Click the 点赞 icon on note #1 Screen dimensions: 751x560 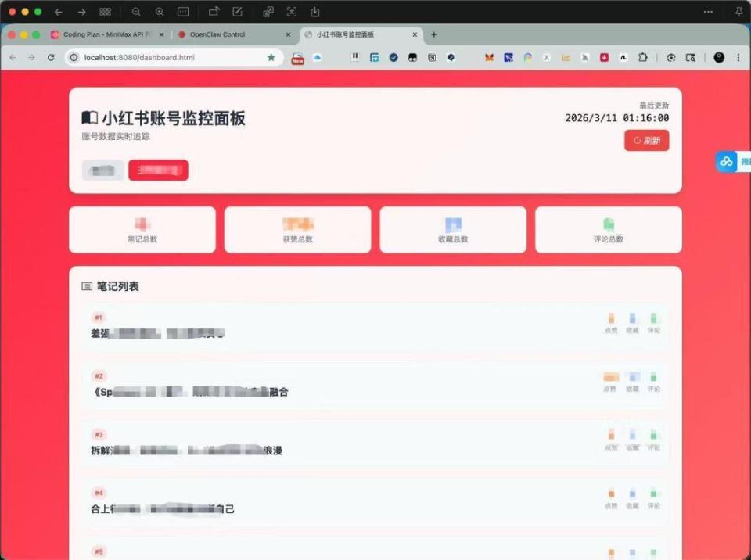[611, 318]
